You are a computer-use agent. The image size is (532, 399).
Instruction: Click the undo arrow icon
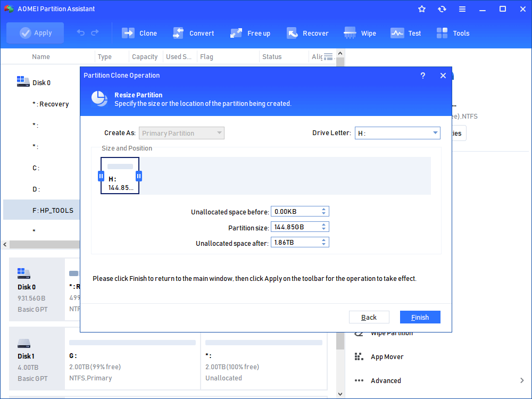click(81, 32)
